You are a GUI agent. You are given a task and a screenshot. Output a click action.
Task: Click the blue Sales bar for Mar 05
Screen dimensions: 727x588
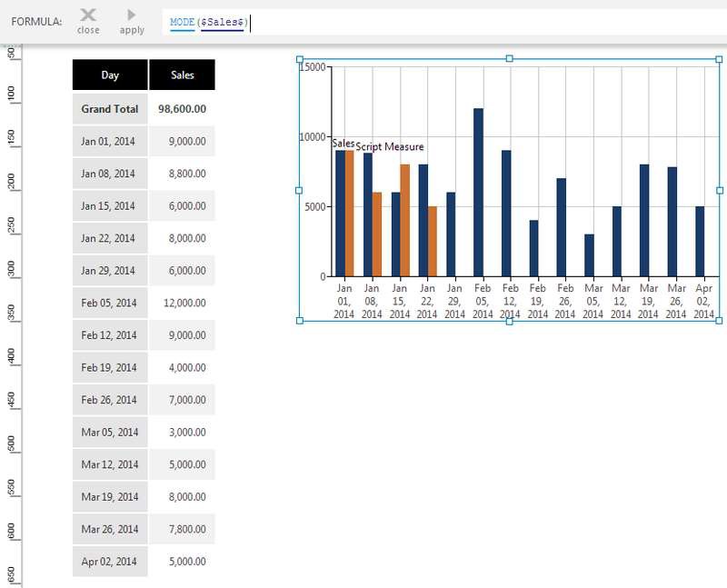point(589,255)
